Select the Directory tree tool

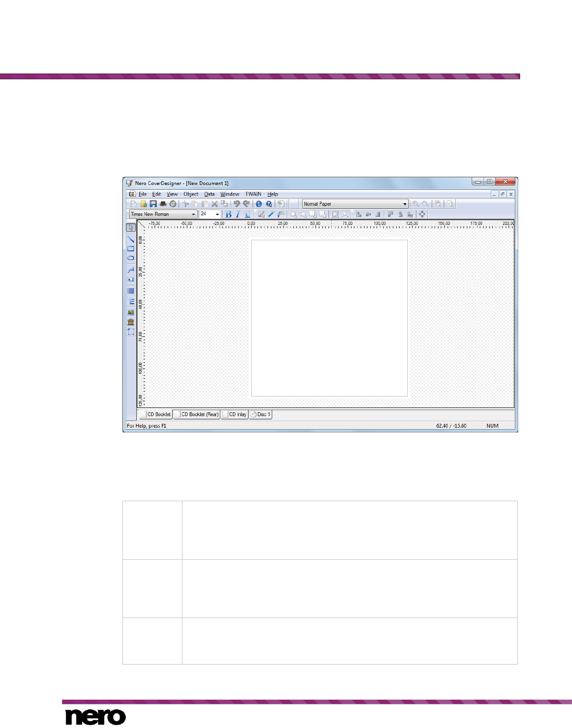131,302
